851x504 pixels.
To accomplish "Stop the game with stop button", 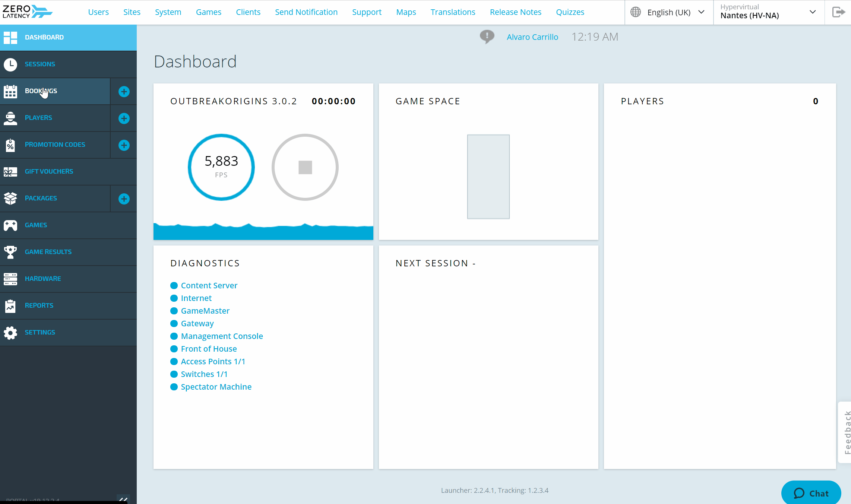I will pyautogui.click(x=305, y=167).
